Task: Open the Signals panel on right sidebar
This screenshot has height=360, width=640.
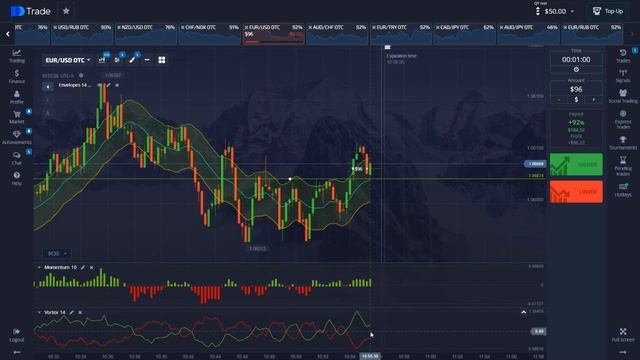Action: pos(623,76)
